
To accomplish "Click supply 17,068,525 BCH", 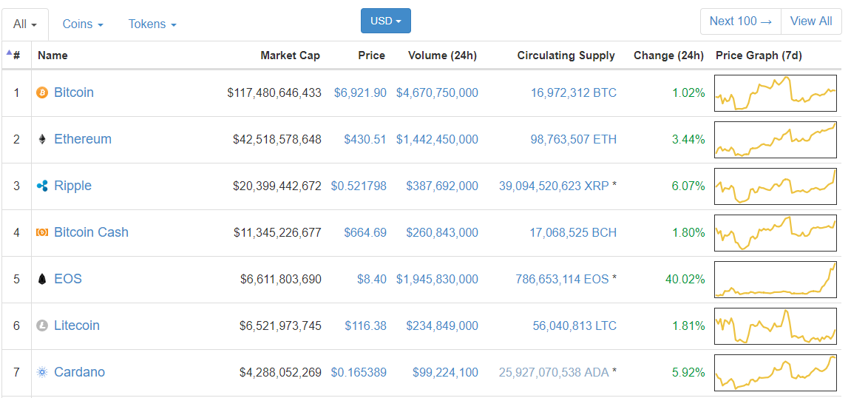I will [x=574, y=232].
